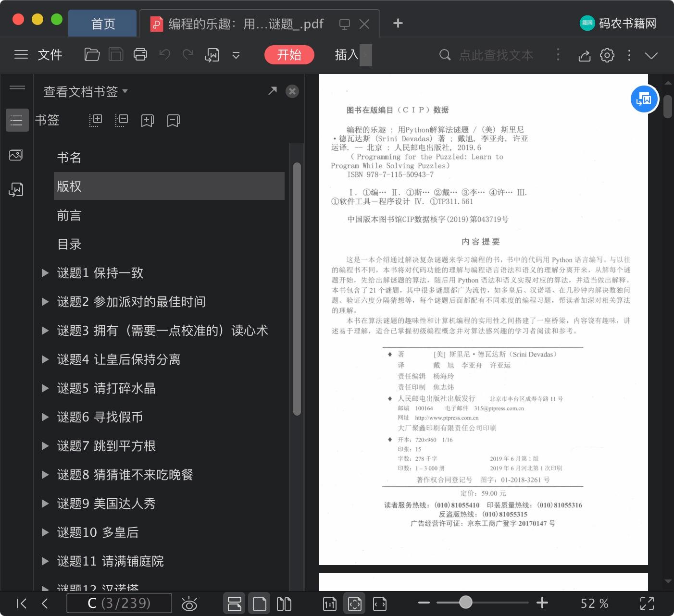Screen dimensions: 674x616
Task: Print the document with printer icon
Action: (140, 55)
